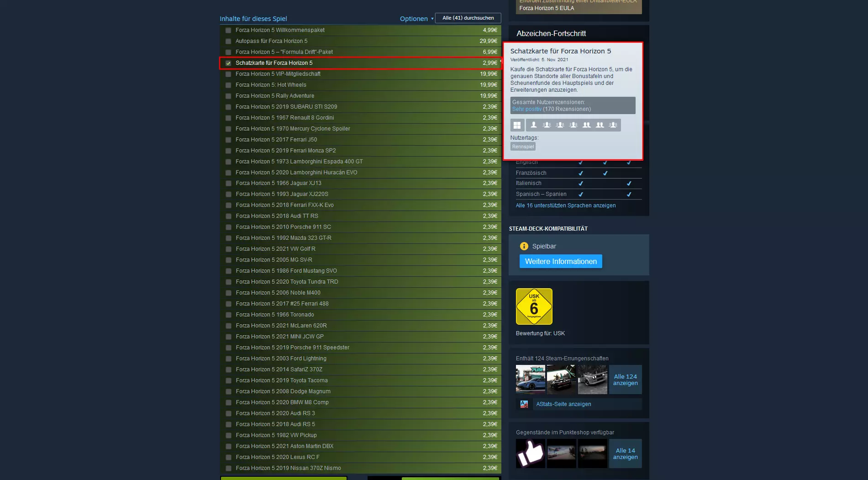This screenshot has height=480, width=868.
Task: Open Forza Horizon 5 2005 MG SV-R entry
Action: [361, 260]
